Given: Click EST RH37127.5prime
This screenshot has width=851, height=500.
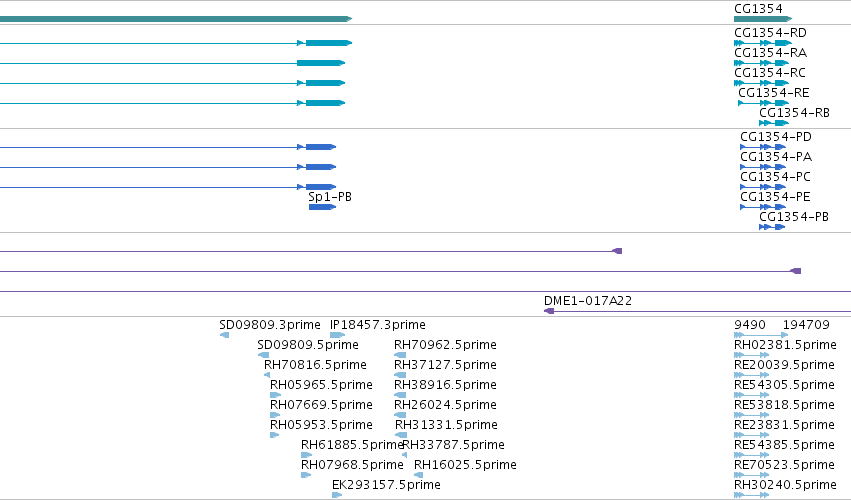Looking at the screenshot, I should [x=445, y=365].
